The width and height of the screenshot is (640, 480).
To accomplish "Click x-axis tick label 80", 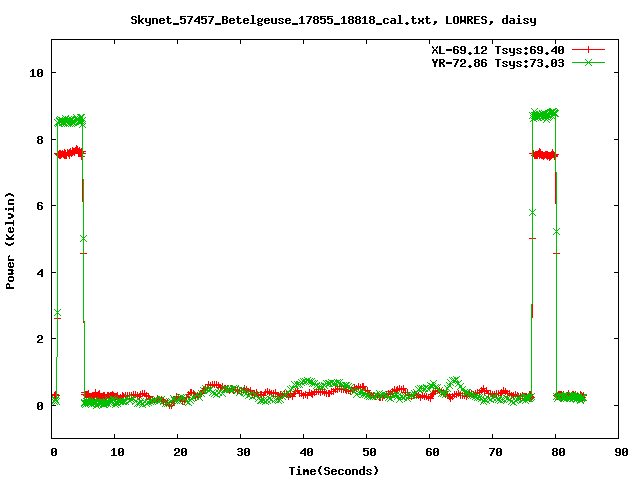I will 558,452.
